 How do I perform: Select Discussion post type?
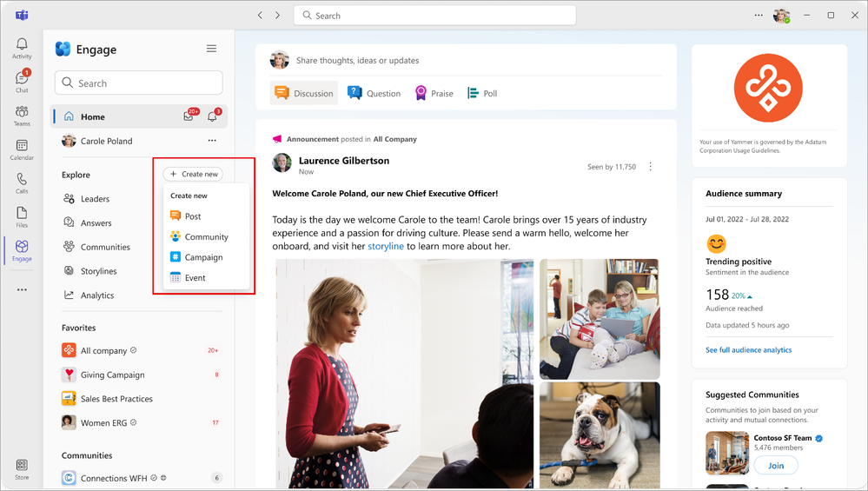coord(304,93)
